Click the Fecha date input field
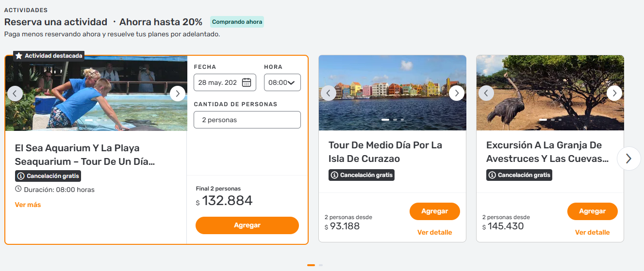 coord(217,82)
